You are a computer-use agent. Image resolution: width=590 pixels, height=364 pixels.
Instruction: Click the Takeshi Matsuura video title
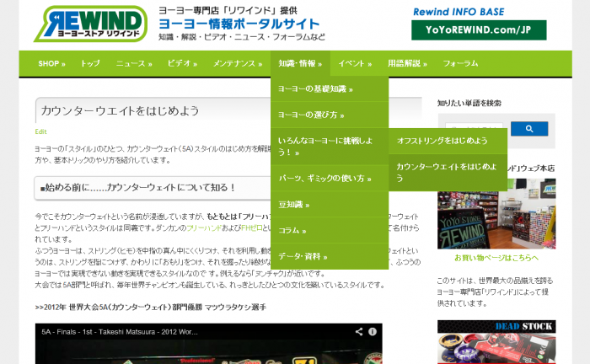120,332
